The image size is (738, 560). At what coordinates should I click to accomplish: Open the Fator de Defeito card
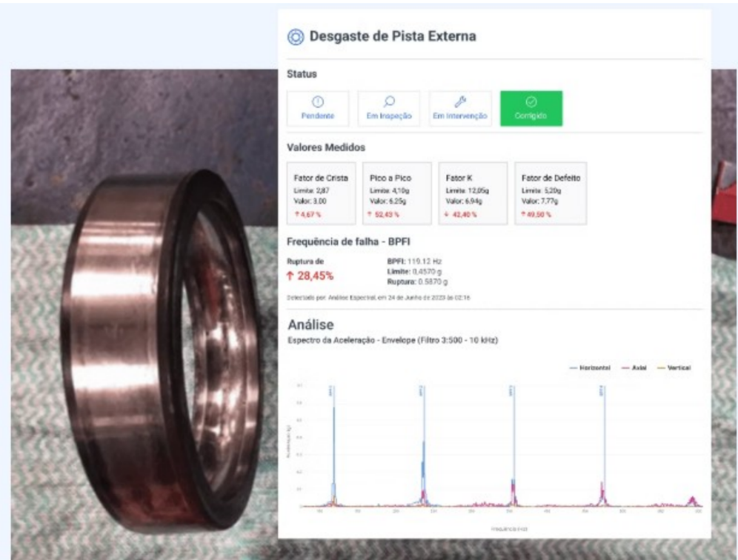551,193
